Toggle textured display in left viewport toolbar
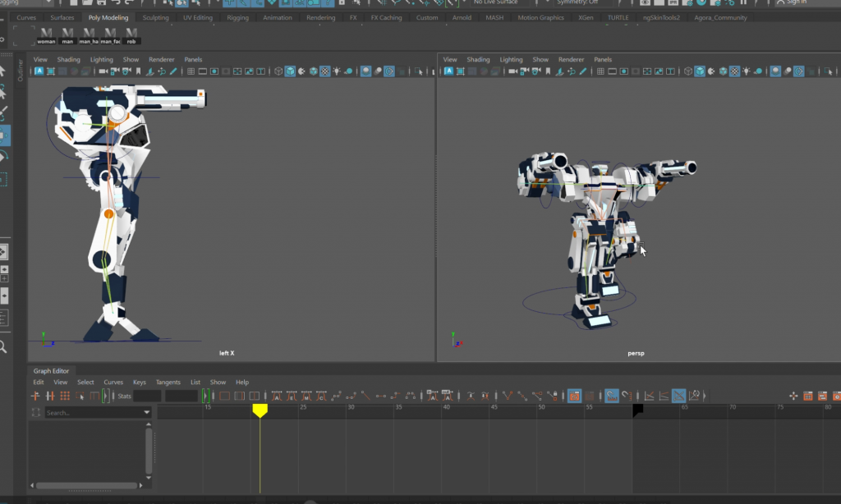Screen dimensions: 841x504 [x=325, y=71]
